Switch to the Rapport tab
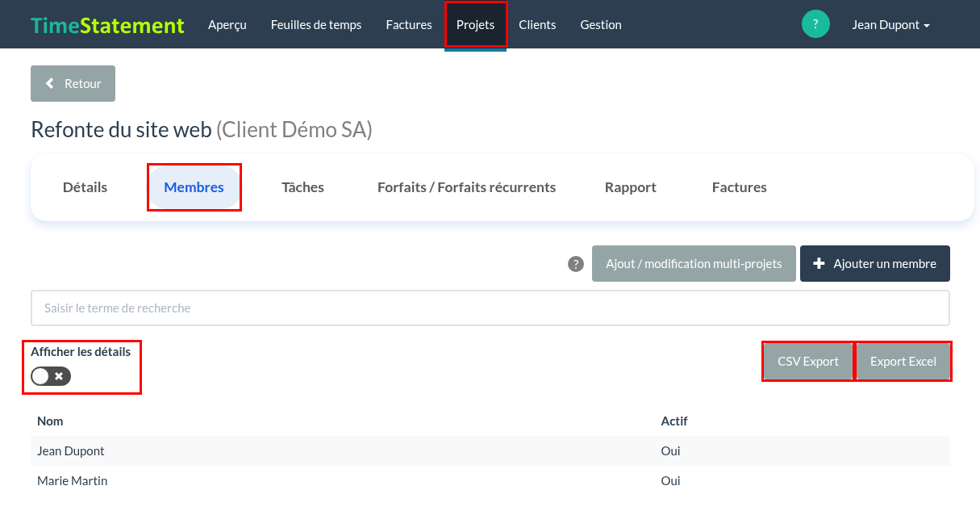 click(x=631, y=187)
